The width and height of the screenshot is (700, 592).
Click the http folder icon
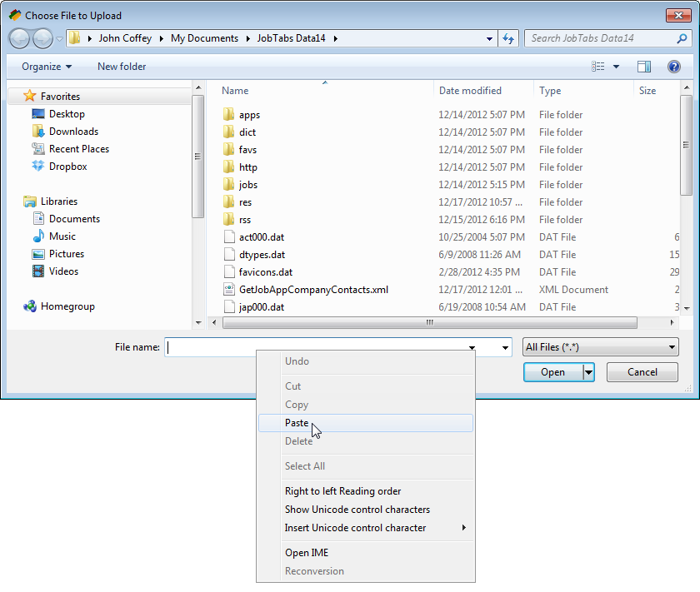coord(228,167)
